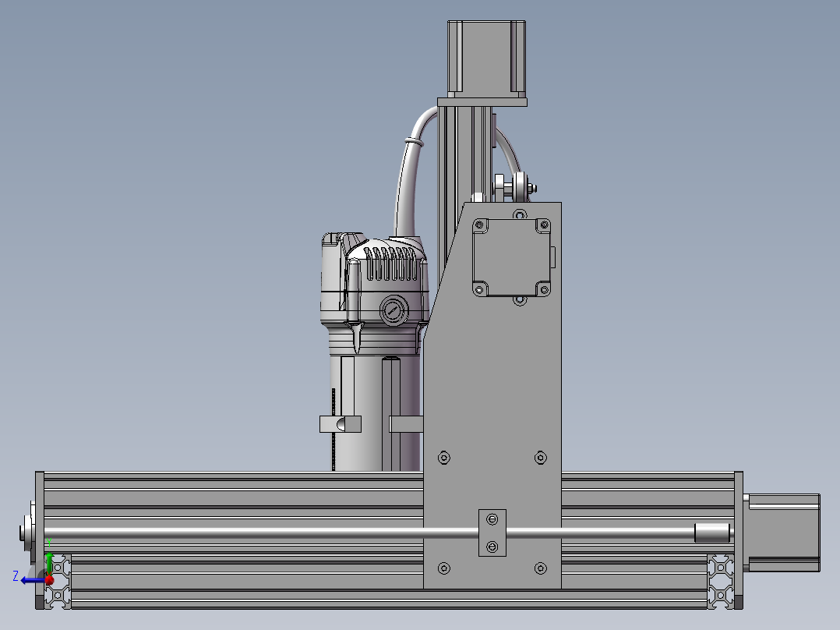Image resolution: width=840 pixels, height=630 pixels.
Task: Select the bottom-right motor mounting bolt
Action: click(544, 290)
